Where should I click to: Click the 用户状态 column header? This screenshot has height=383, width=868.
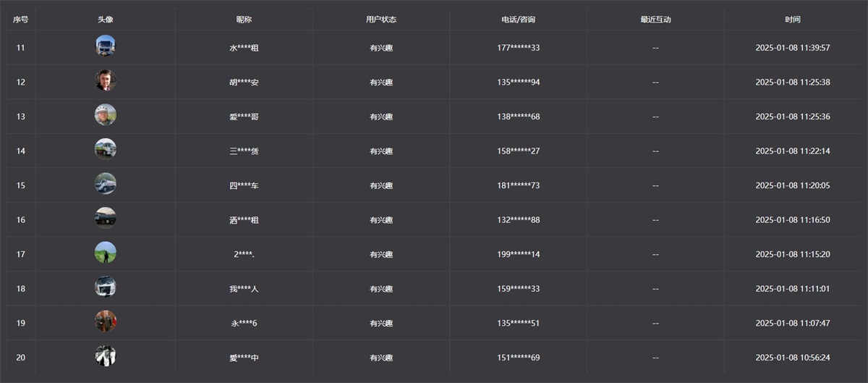(381, 20)
